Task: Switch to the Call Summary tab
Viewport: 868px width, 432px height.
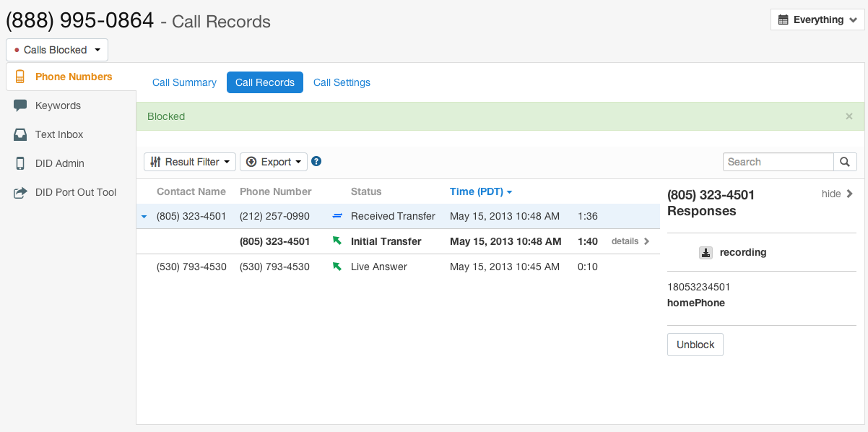Action: pyautogui.click(x=184, y=82)
